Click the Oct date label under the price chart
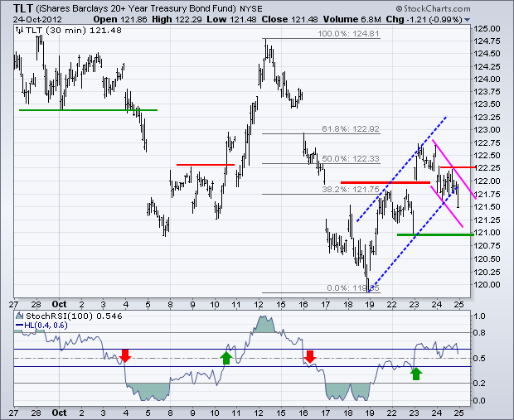This screenshot has height=420, width=514. (60, 304)
